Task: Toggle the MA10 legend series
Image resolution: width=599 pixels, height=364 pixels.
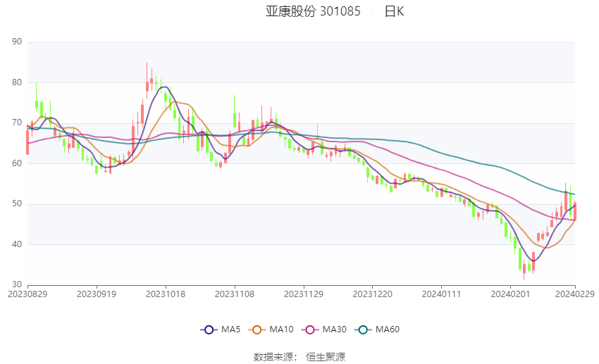Action: (271, 330)
